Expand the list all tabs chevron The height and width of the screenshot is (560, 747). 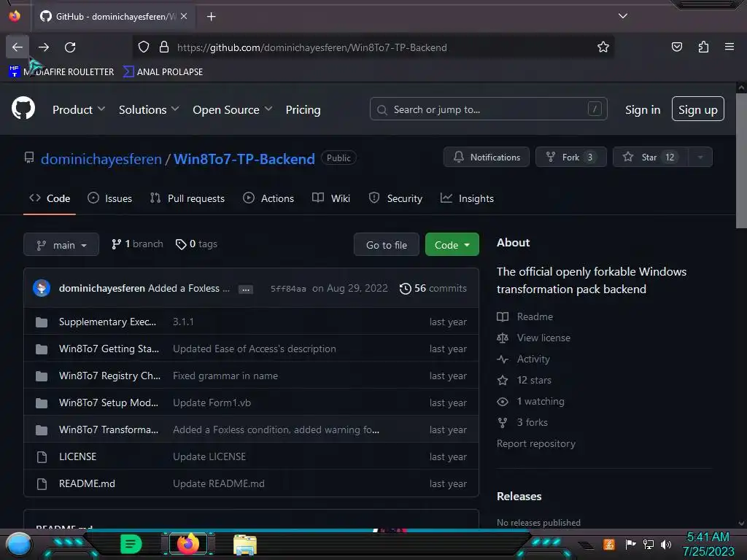click(x=623, y=16)
